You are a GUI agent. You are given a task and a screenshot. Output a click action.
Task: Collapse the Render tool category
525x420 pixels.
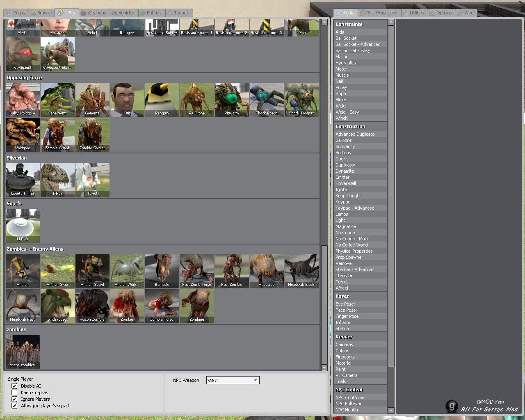361,337
